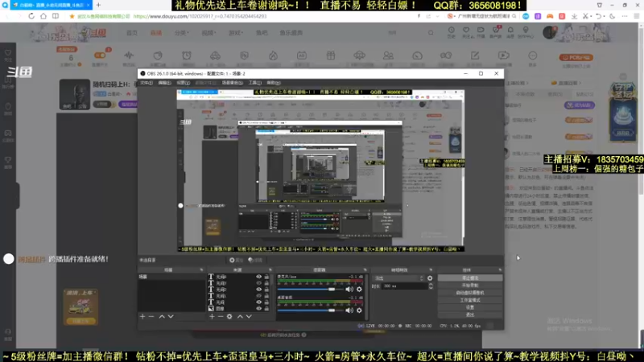644x362 pixels.
Task: Click 停止推流 in OBS controls
Action: click(x=470, y=278)
